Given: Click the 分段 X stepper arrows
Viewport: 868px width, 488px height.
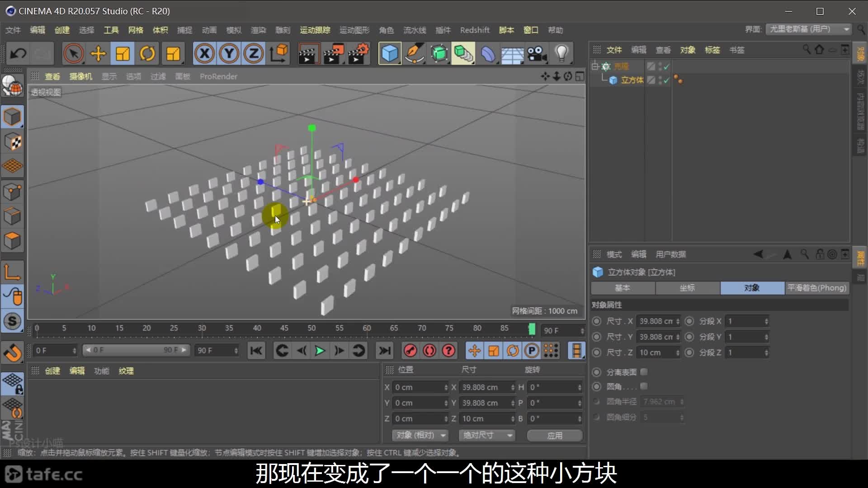Looking at the screenshot, I should tap(766, 321).
